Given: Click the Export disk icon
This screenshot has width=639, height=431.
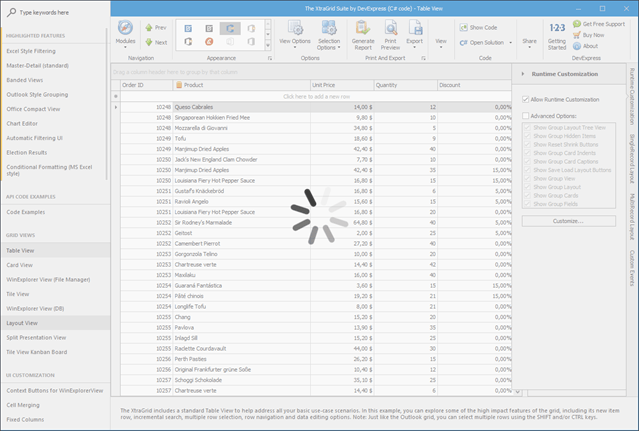Looking at the screenshot, I should (x=414, y=28).
